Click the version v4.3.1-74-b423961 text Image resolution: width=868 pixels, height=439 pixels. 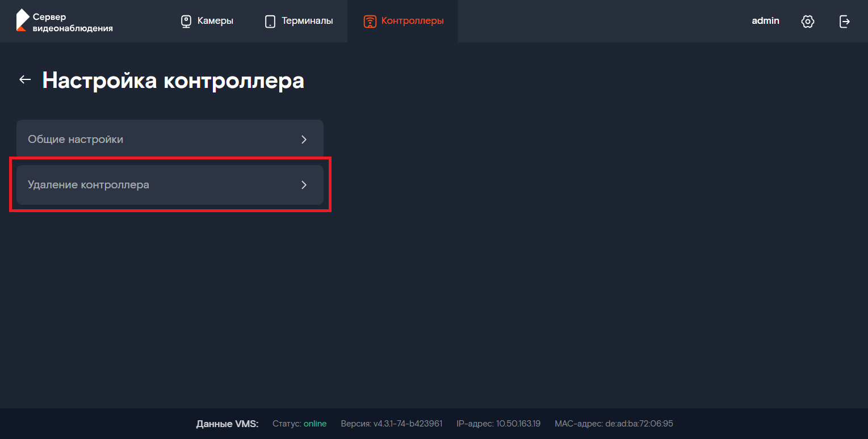[x=408, y=424]
